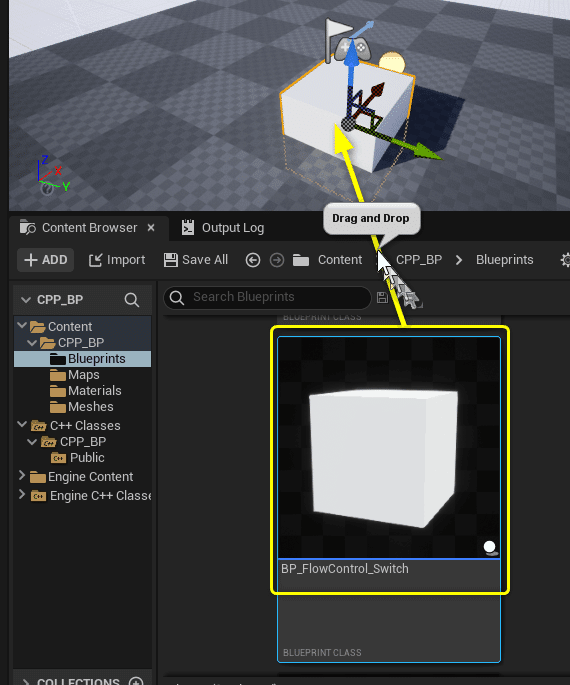
Task: Click the content browser settings gear icon
Action: click(x=565, y=260)
